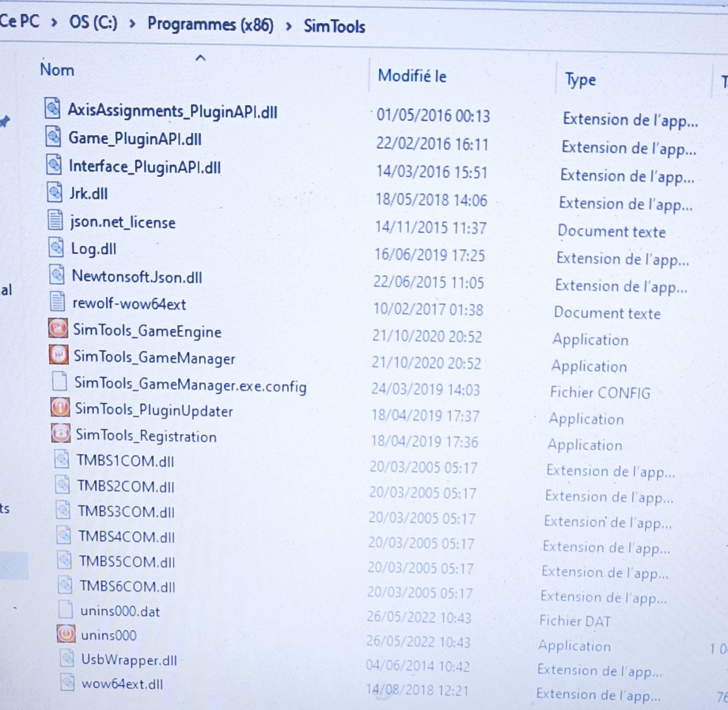Click the sort arrow above the Nom column
This screenshot has width=728, height=710.
tap(200, 58)
